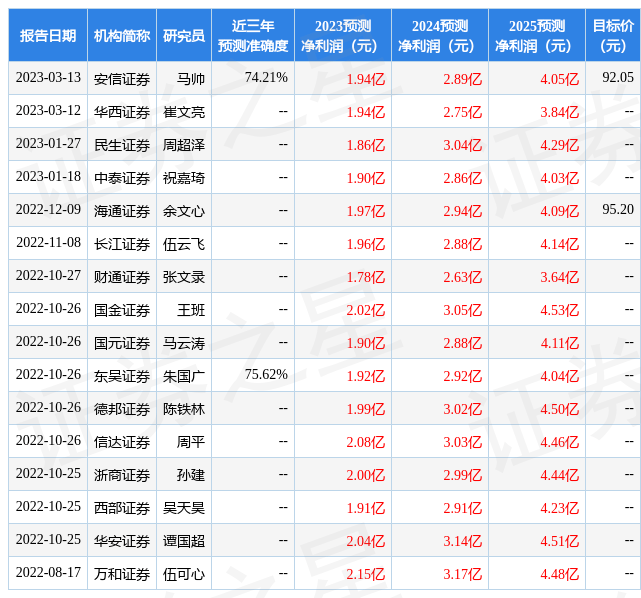Select the date cell 2022-08-17

click(48, 573)
